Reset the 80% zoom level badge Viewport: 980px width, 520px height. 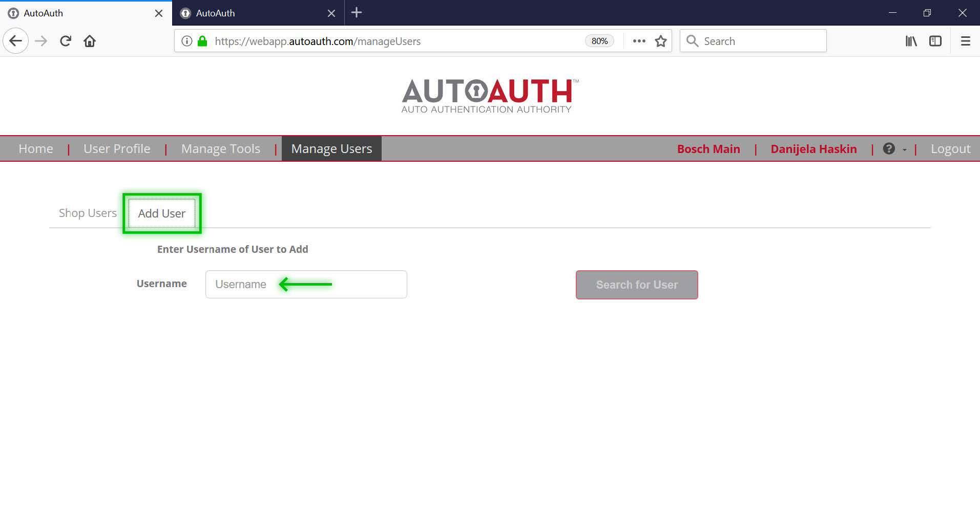(599, 41)
